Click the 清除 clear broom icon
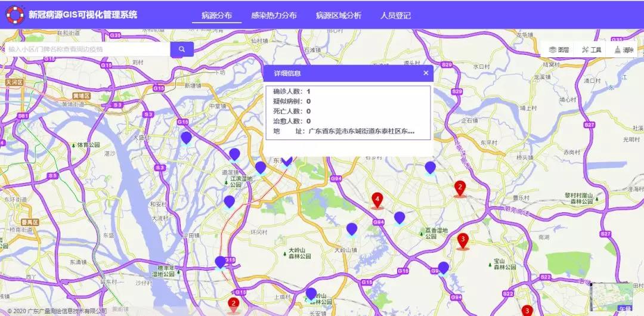 (618, 50)
